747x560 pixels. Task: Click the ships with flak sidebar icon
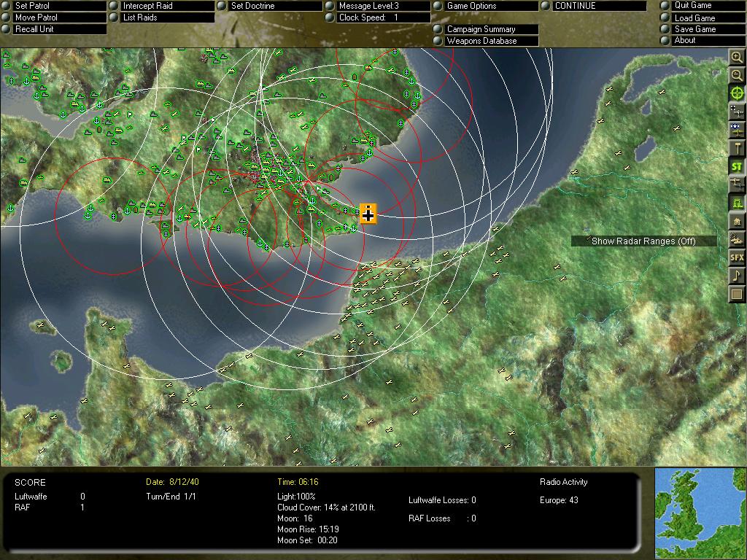click(x=737, y=239)
